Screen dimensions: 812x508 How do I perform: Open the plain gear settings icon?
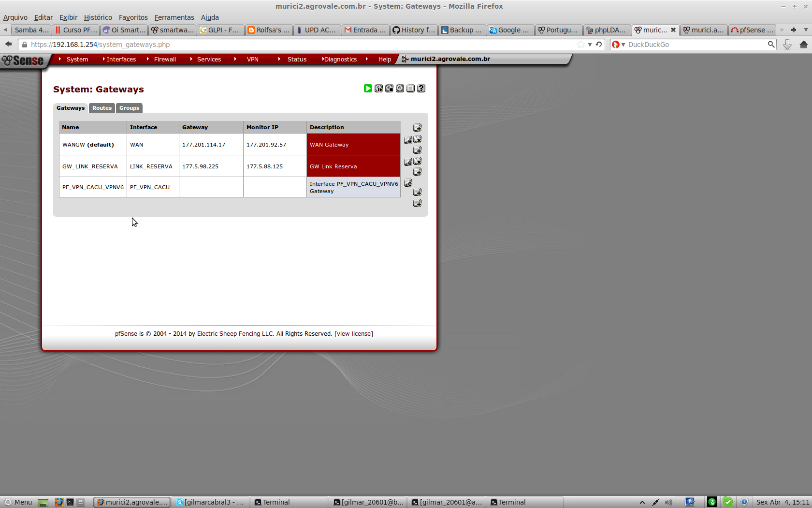click(x=400, y=88)
